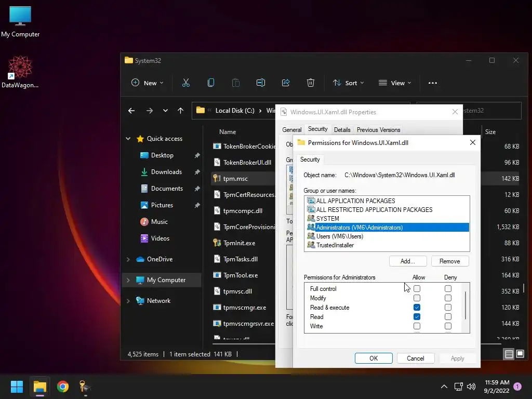Deny Write permission checkbox

point(448,326)
